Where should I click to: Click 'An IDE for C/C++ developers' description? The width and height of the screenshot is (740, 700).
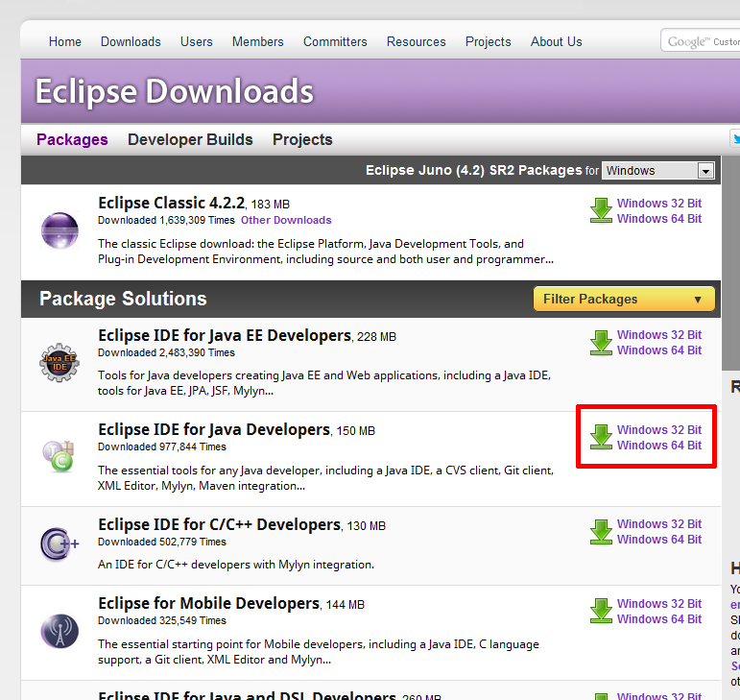(x=236, y=565)
